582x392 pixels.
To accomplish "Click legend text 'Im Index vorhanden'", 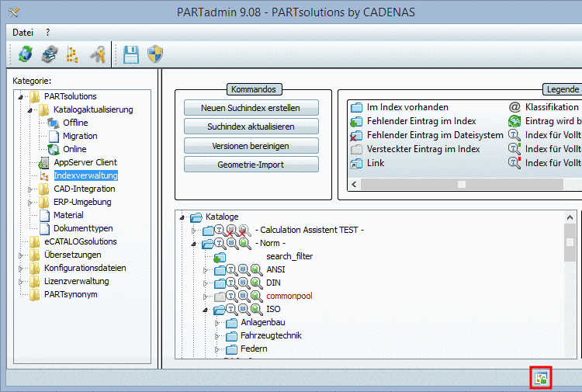I will point(407,107).
